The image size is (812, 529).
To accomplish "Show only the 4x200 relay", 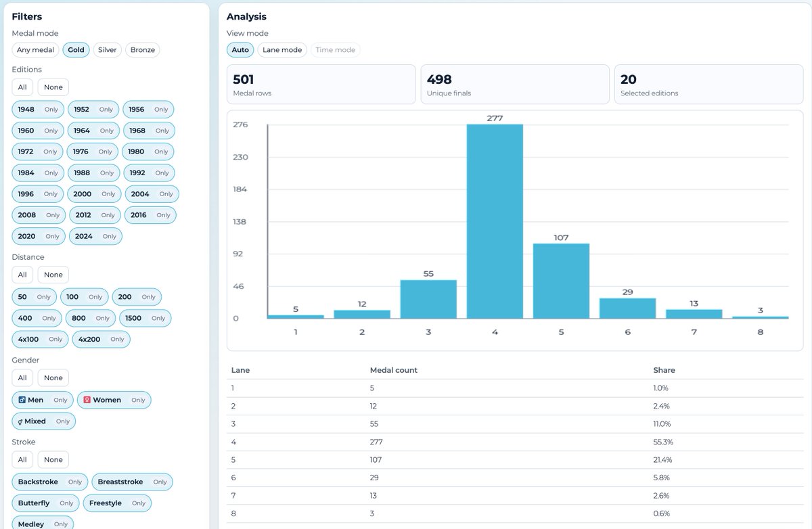I will (x=117, y=339).
